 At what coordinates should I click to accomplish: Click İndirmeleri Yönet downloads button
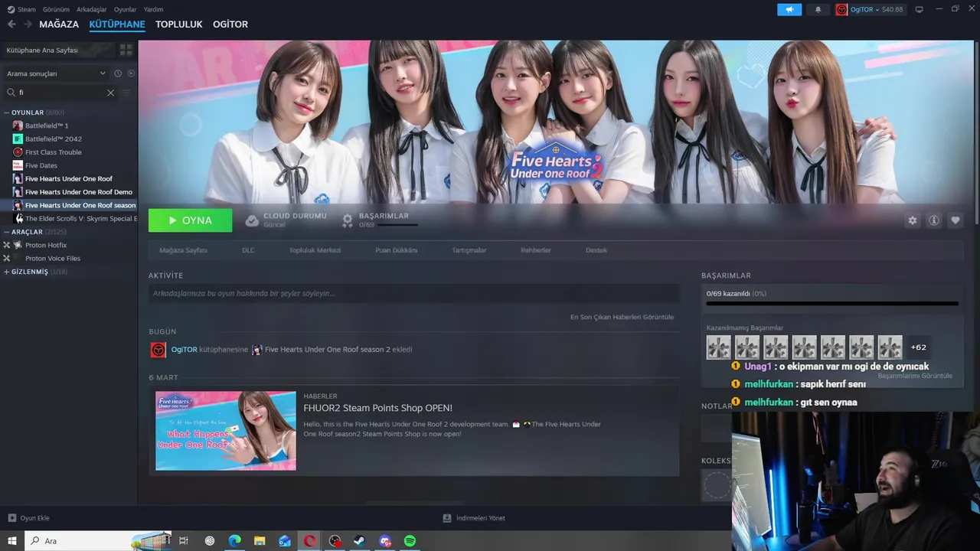coord(474,518)
